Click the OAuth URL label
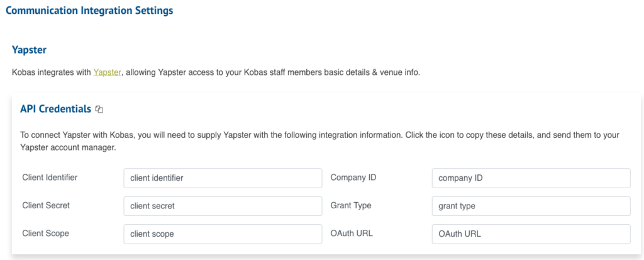This screenshot has width=644, height=260. click(x=352, y=234)
